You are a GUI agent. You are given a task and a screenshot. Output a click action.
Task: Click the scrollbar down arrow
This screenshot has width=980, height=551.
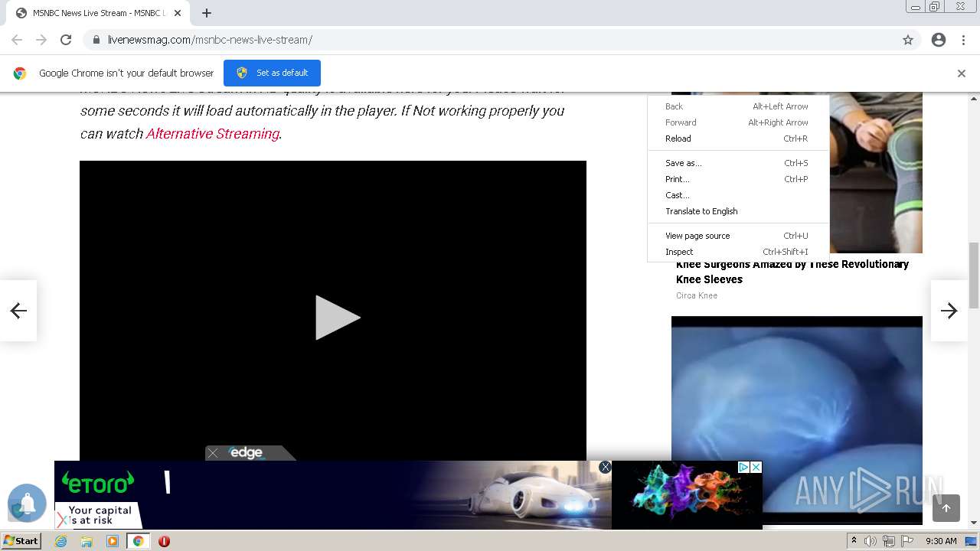[974, 523]
